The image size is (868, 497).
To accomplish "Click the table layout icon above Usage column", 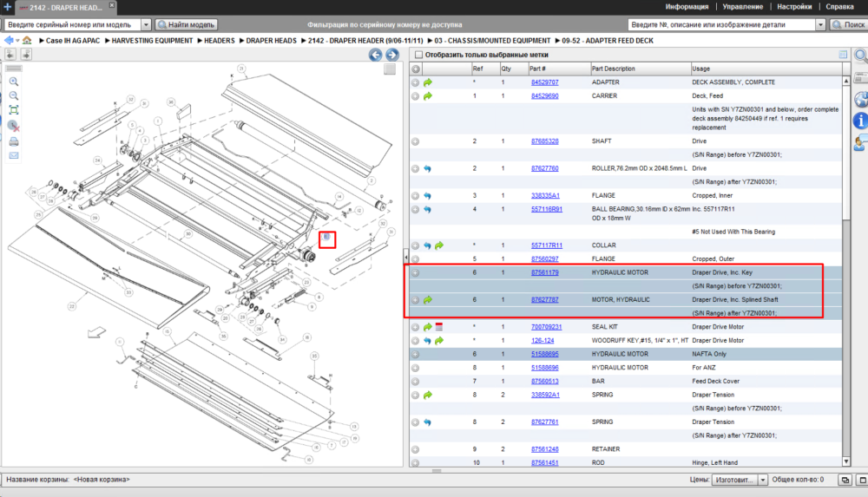I will (843, 55).
